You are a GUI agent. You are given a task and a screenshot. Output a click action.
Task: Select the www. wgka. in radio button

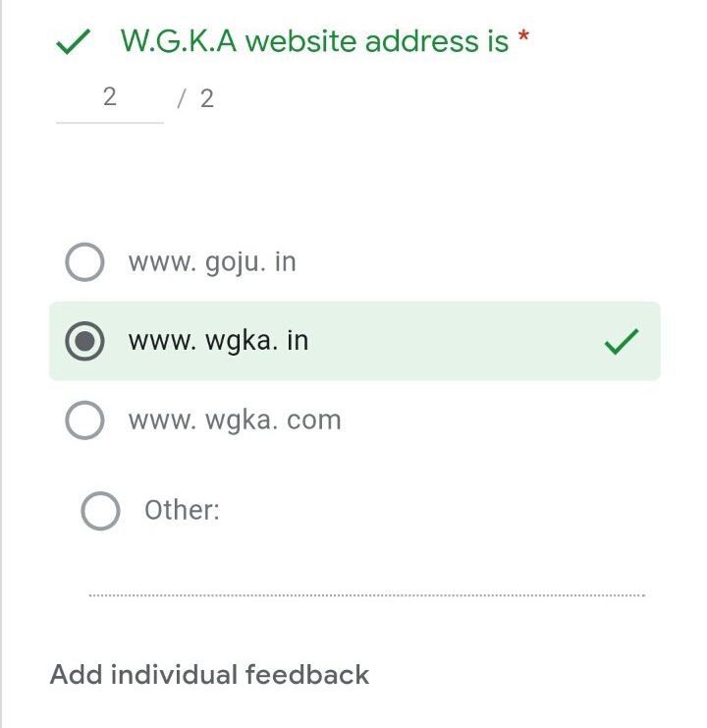point(84,341)
